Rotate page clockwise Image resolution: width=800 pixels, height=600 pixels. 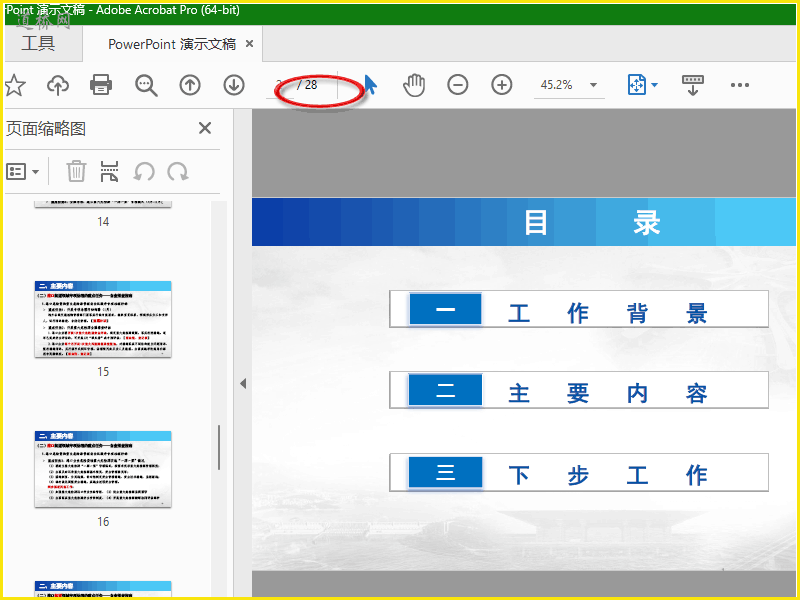(x=178, y=171)
